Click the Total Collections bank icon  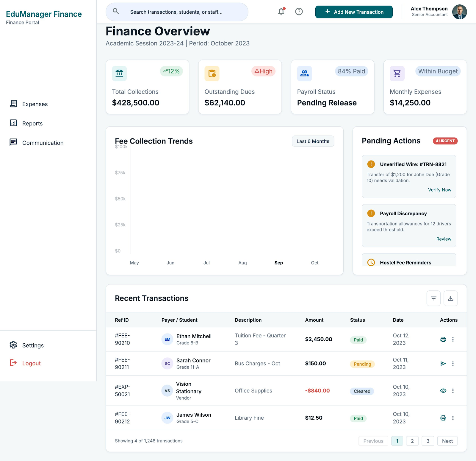click(119, 73)
